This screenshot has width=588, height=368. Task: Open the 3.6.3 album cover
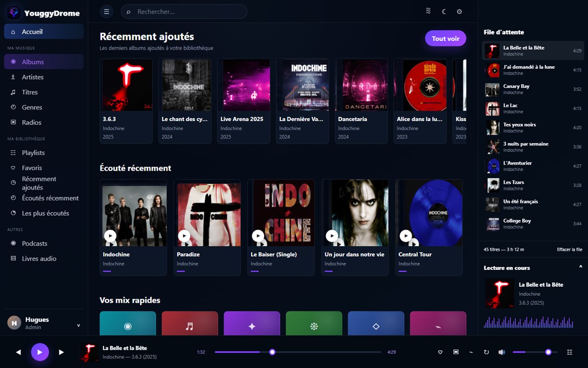click(126, 85)
